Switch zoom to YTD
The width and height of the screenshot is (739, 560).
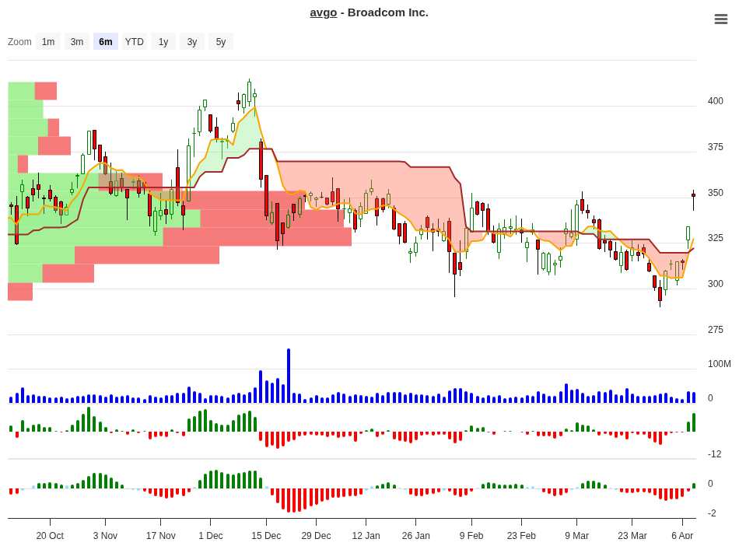click(135, 41)
